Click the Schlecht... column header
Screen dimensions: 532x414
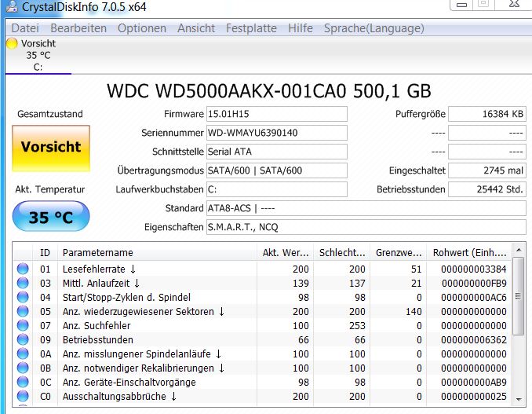[x=341, y=253]
